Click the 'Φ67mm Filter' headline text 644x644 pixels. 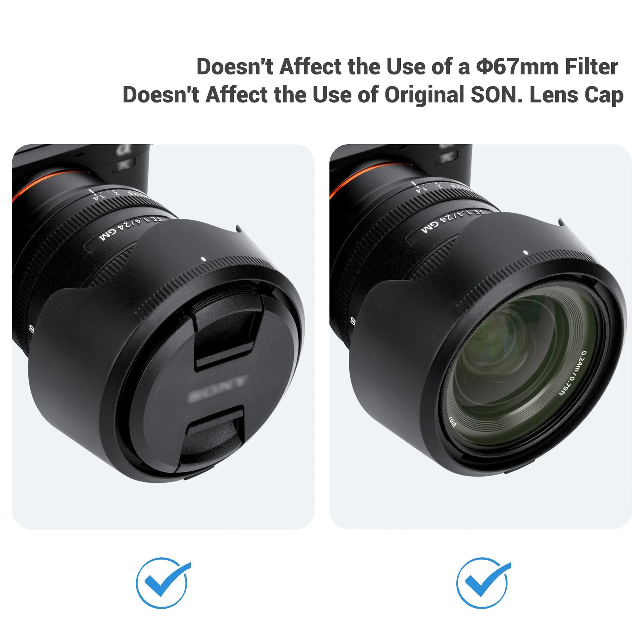[547, 67]
